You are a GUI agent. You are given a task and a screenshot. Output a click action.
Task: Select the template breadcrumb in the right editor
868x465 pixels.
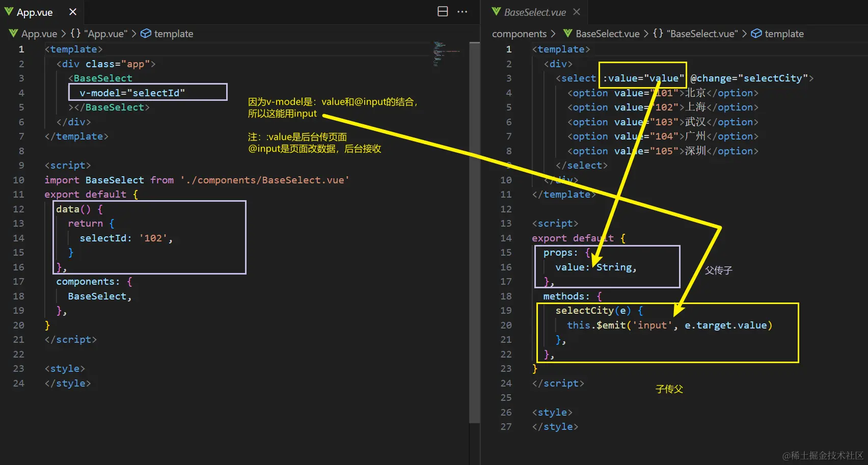pos(784,34)
